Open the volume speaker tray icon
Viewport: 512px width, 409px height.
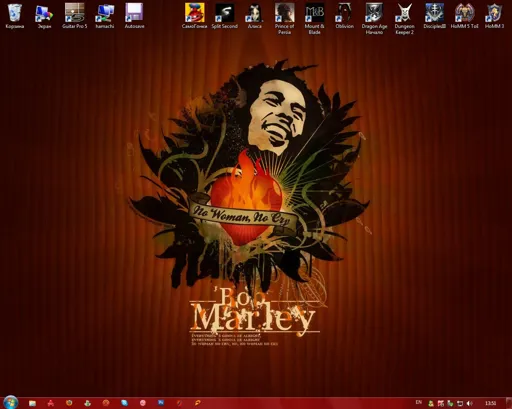(x=469, y=403)
